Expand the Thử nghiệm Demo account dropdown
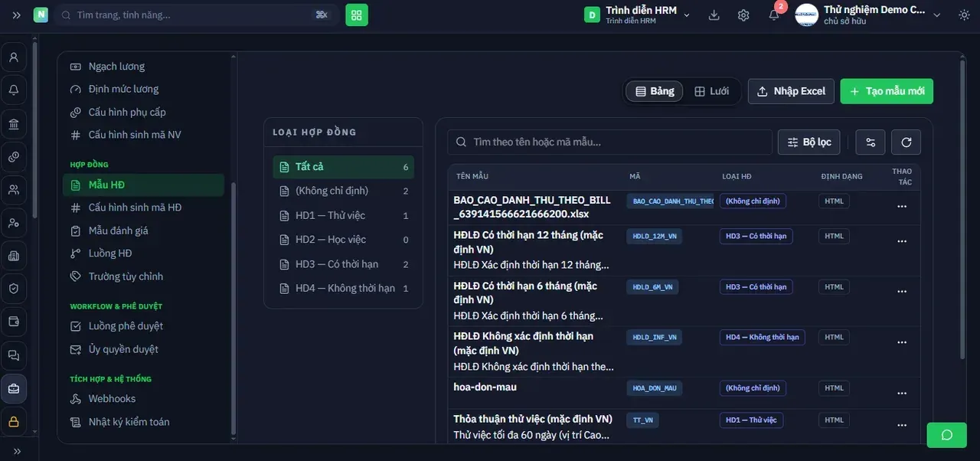 pyautogui.click(x=868, y=15)
